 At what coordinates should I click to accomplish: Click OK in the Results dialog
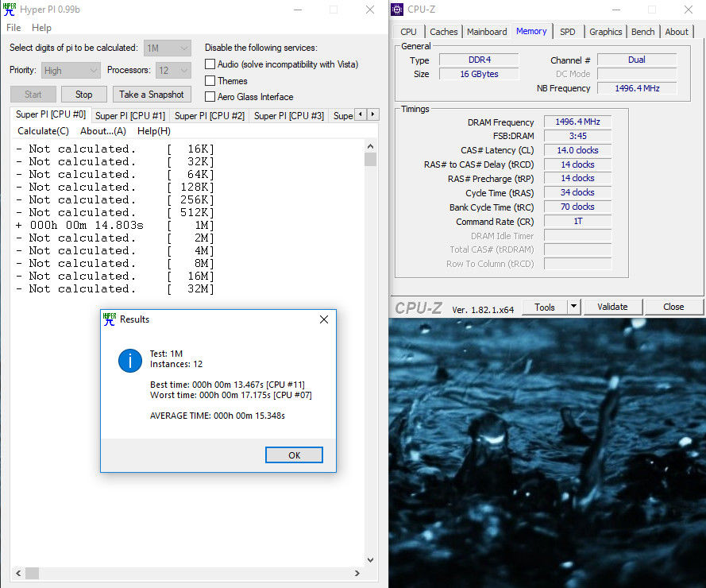click(x=294, y=455)
